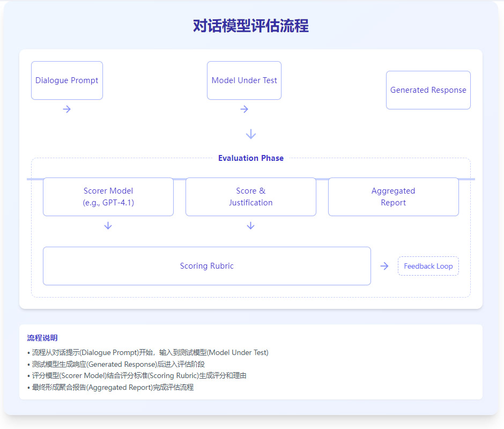Open the Aggregated Report node
Image resolution: width=504 pixels, height=429 pixels.
(393, 197)
